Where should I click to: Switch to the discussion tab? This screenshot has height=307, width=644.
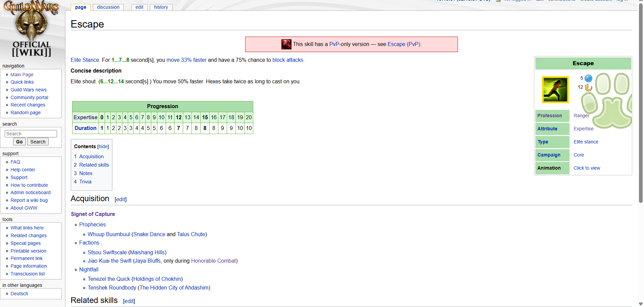tap(108, 7)
